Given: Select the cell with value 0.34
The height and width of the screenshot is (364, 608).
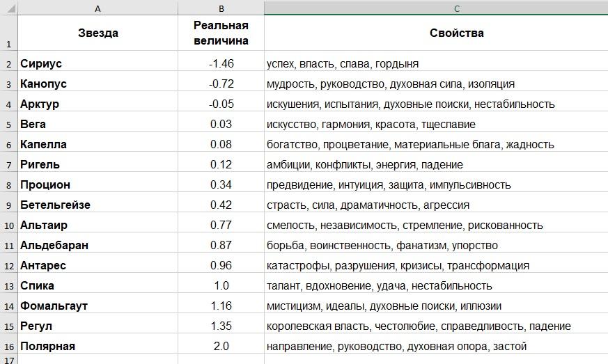Looking at the screenshot, I should (x=221, y=185).
